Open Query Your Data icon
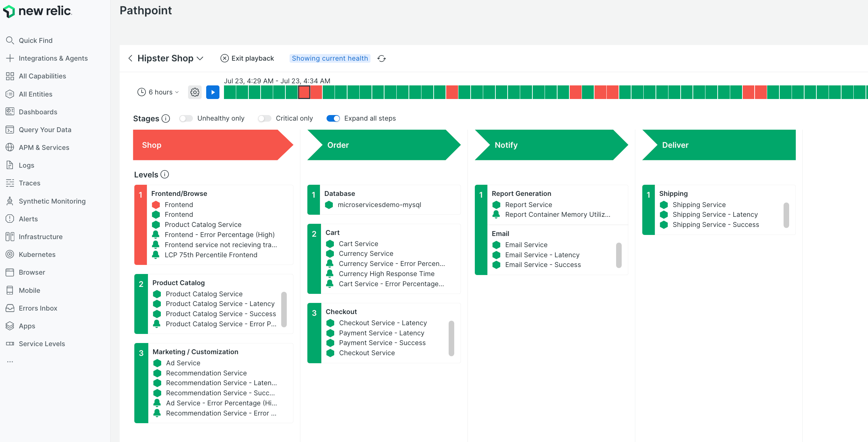The image size is (868, 442). tap(10, 130)
